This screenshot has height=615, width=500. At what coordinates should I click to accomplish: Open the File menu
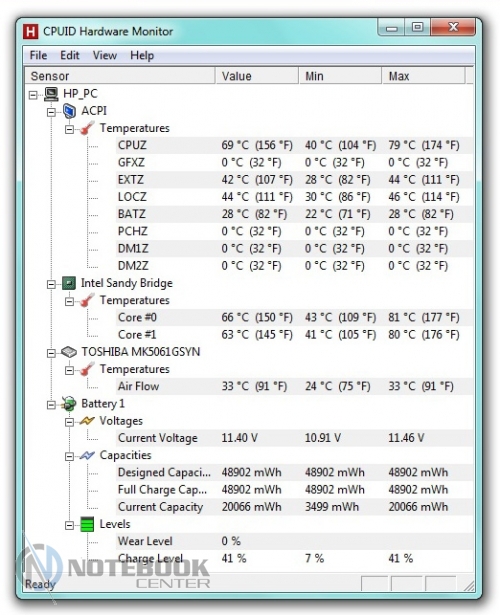tap(38, 55)
